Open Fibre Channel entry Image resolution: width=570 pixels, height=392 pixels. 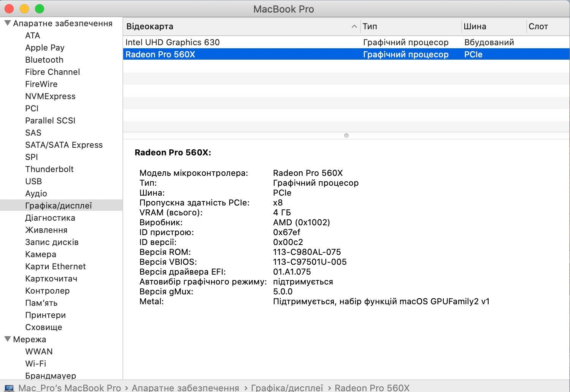[52, 72]
